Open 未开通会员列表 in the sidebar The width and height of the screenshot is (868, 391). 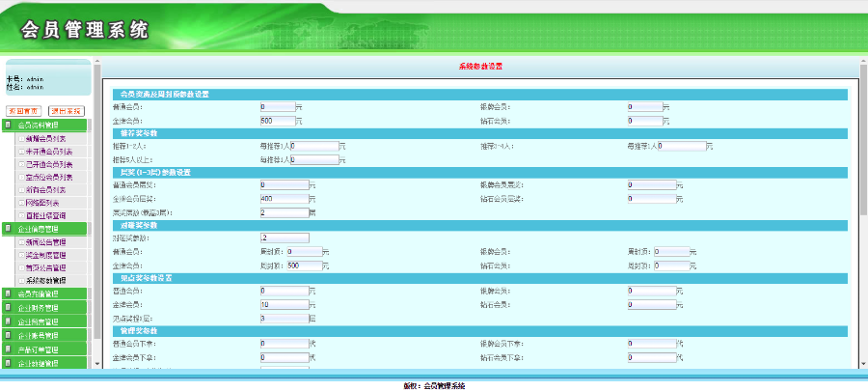click(x=49, y=152)
